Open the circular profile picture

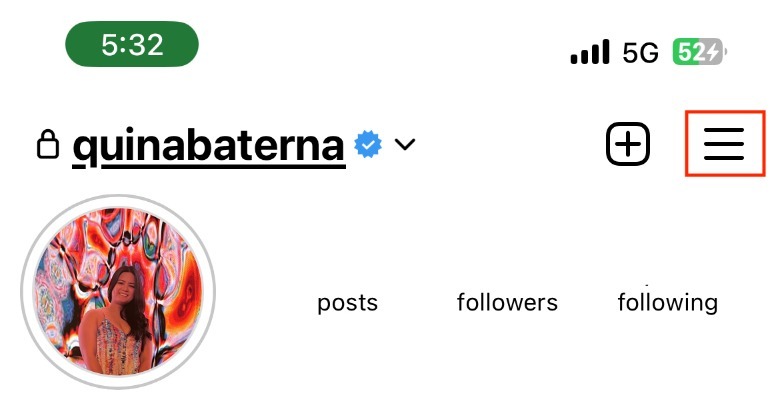118,292
